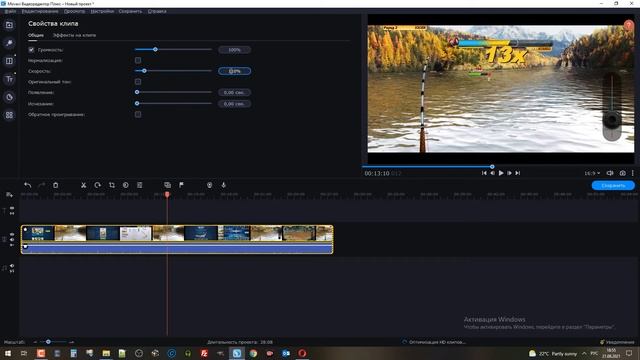The width and height of the screenshot is (640, 360).
Task: Click the preview seek bar handle
Action: [x=492, y=167]
